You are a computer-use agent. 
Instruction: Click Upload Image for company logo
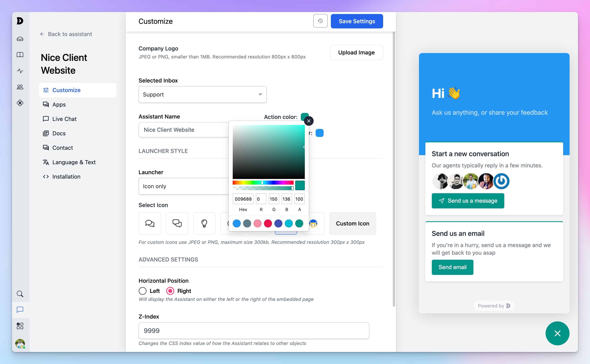[x=356, y=52]
